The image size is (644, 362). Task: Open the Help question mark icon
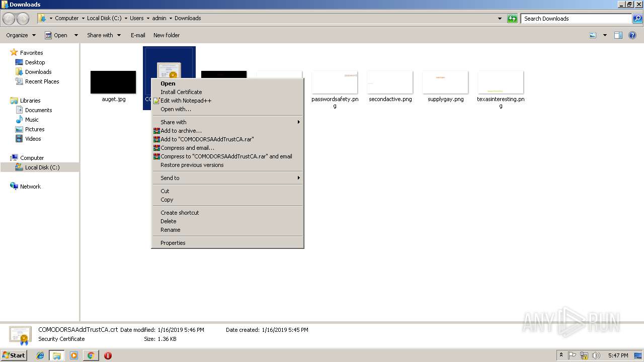click(633, 35)
